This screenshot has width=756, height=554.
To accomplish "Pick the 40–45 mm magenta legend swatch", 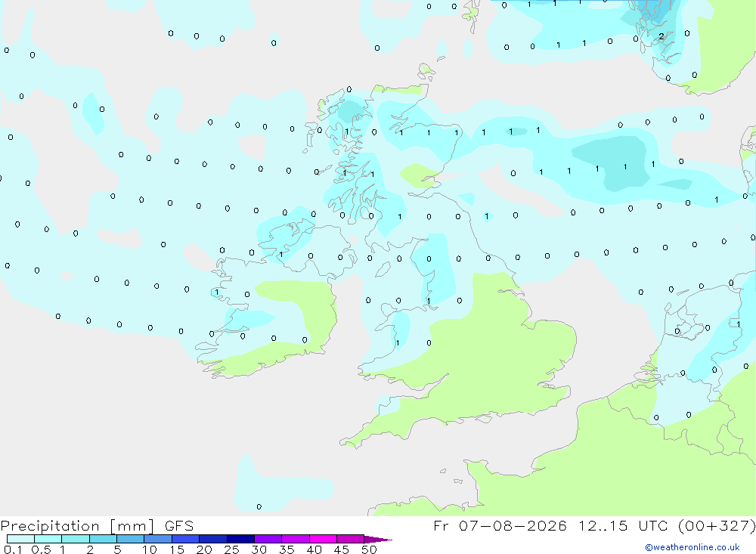I will pos(323,539).
